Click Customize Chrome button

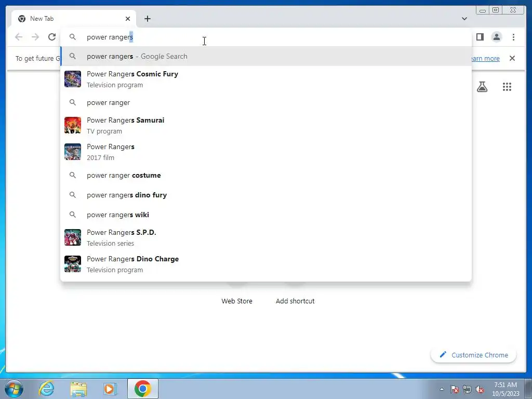(x=474, y=355)
